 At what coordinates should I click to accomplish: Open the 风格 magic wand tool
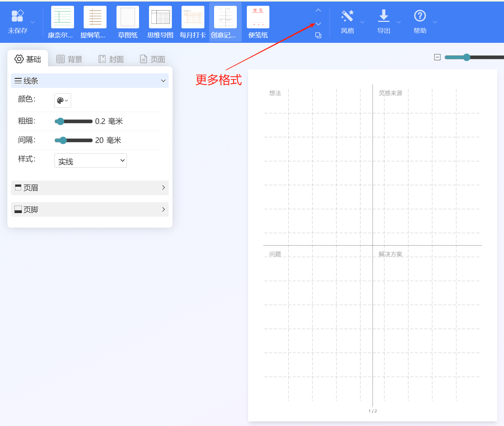click(x=347, y=16)
